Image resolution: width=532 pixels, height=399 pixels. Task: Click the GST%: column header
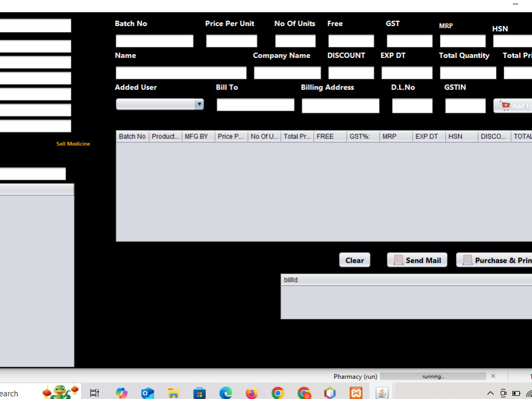coord(363,136)
